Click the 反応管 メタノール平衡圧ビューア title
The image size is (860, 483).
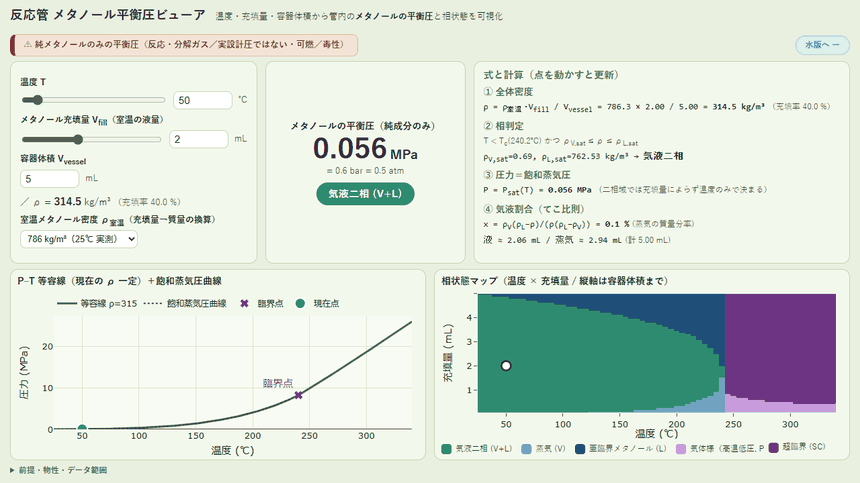pyautogui.click(x=108, y=15)
